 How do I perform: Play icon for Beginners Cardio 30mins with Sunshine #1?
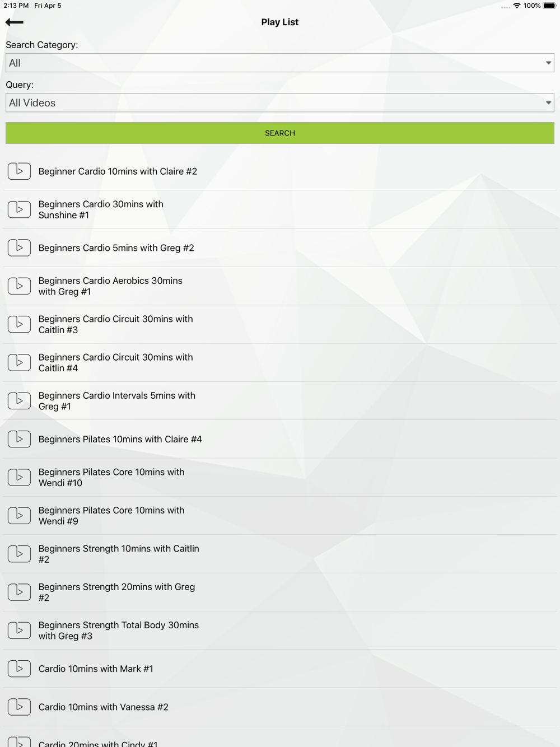[19, 209]
